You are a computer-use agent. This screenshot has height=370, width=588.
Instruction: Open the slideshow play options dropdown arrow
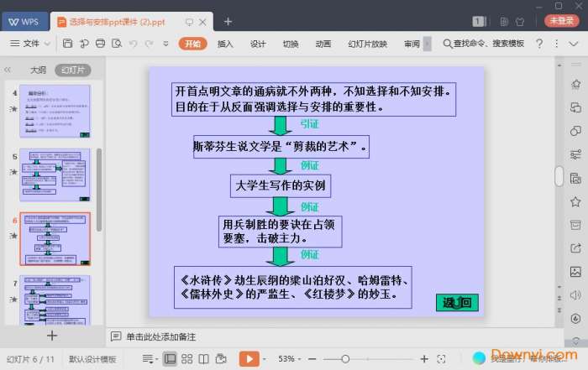coord(265,359)
